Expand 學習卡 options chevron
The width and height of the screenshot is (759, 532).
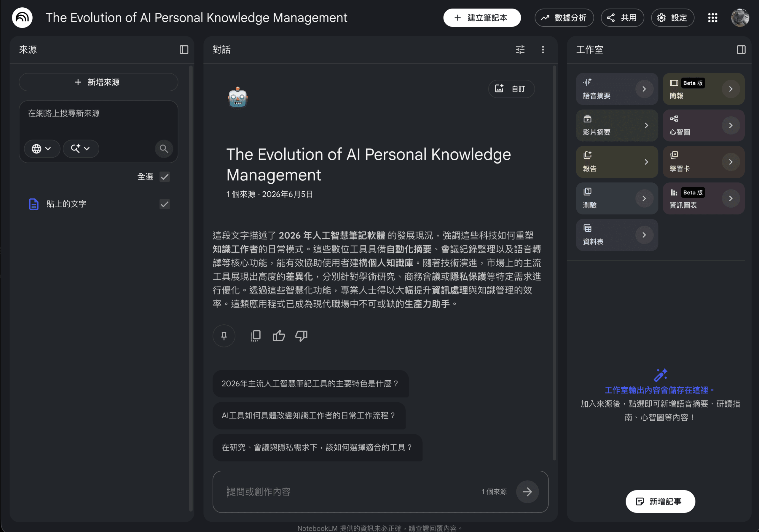[731, 162]
